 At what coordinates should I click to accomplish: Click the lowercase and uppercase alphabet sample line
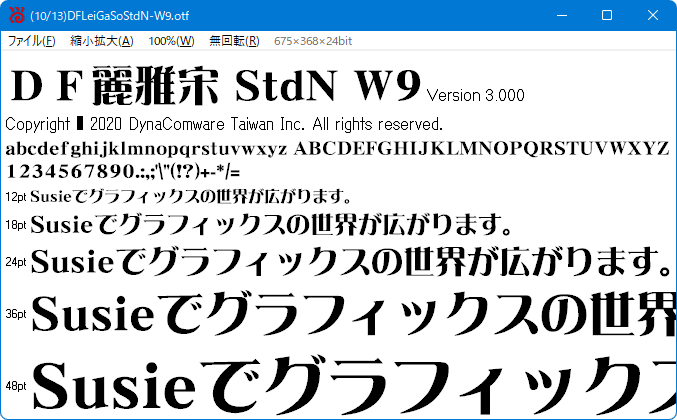[x=337, y=149]
